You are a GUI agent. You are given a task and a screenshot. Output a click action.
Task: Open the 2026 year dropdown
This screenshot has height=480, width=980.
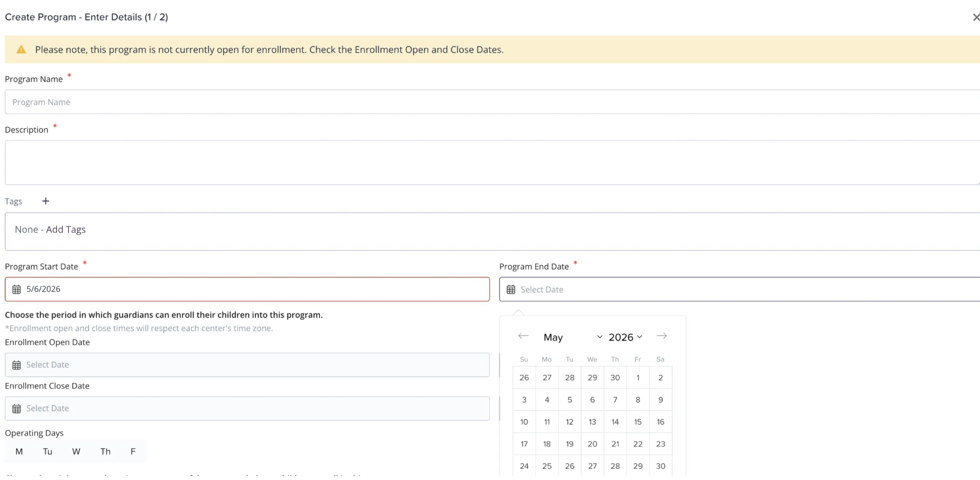[x=625, y=337]
